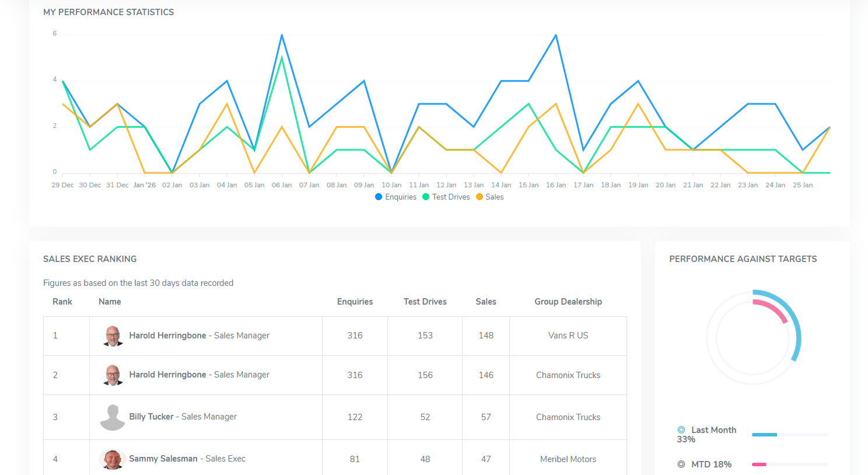Select the Vans R US dealership cell
The height and width of the screenshot is (475, 868).
[x=568, y=336]
